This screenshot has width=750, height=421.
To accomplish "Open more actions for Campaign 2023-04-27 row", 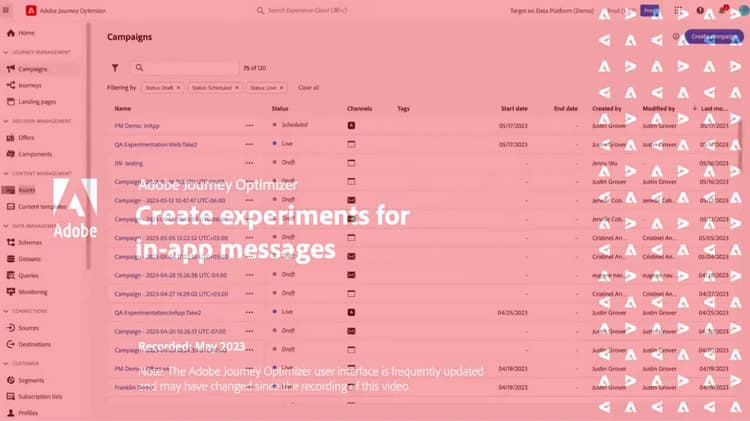I will [249, 294].
